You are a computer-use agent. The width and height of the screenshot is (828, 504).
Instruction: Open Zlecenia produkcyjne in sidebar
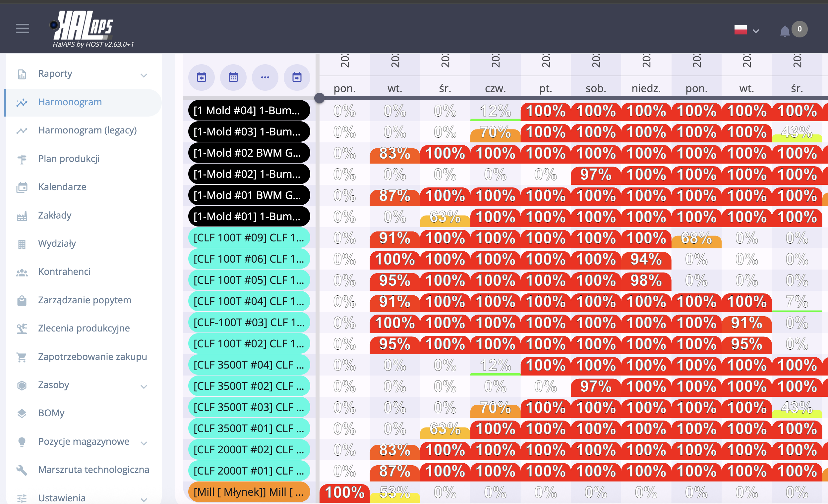tap(84, 328)
